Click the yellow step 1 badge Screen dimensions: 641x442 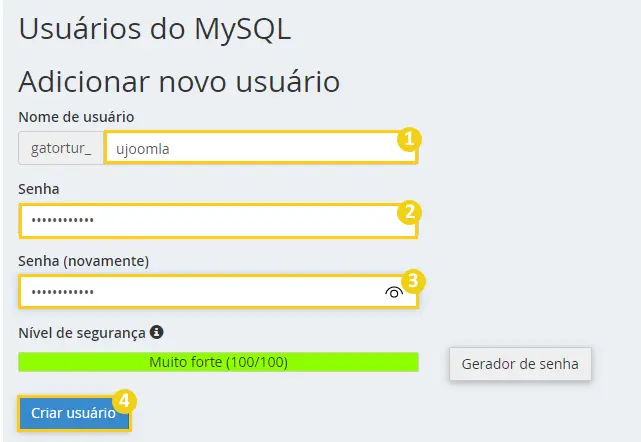point(409,139)
